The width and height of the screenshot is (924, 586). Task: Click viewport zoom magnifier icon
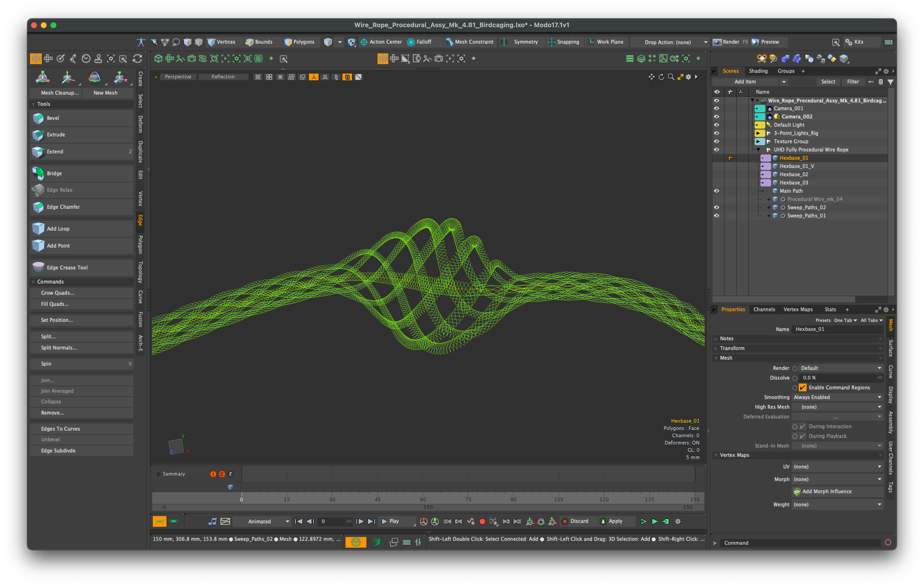tap(671, 77)
